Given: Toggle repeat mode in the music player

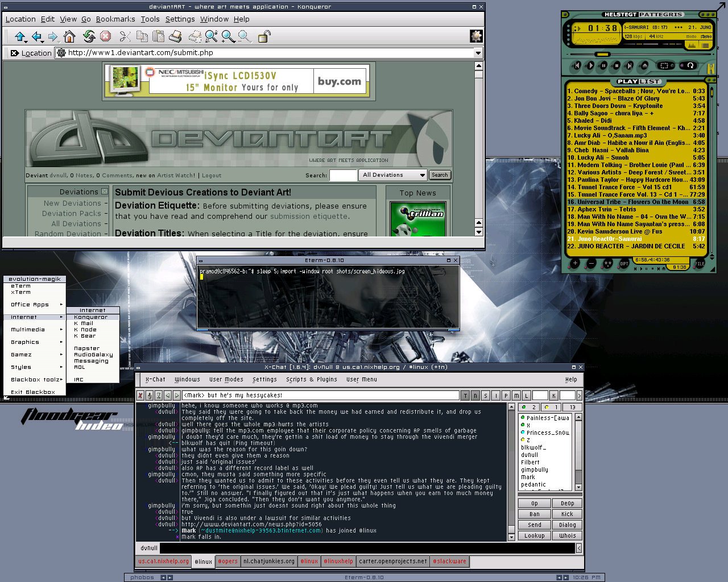Looking at the screenshot, I should coord(689,66).
